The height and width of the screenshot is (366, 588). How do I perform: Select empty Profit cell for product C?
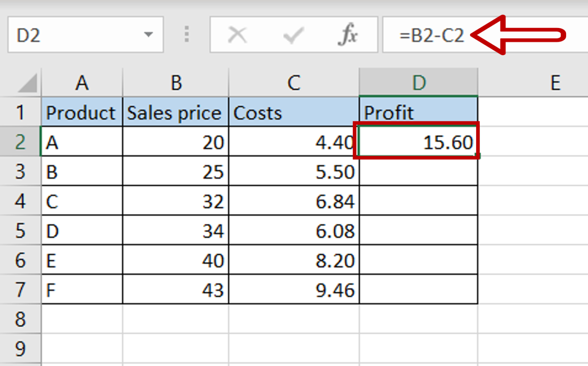[x=419, y=200]
